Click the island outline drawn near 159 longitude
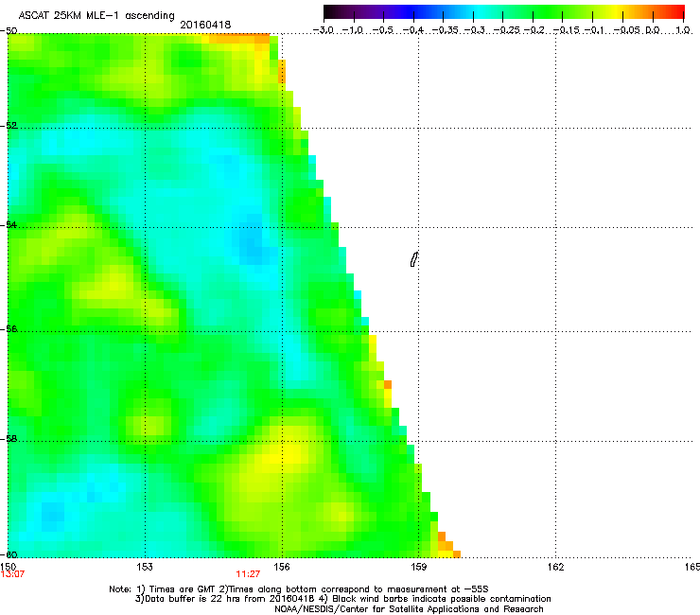Screen dimensions: 700x615 pyautogui.click(x=414, y=259)
